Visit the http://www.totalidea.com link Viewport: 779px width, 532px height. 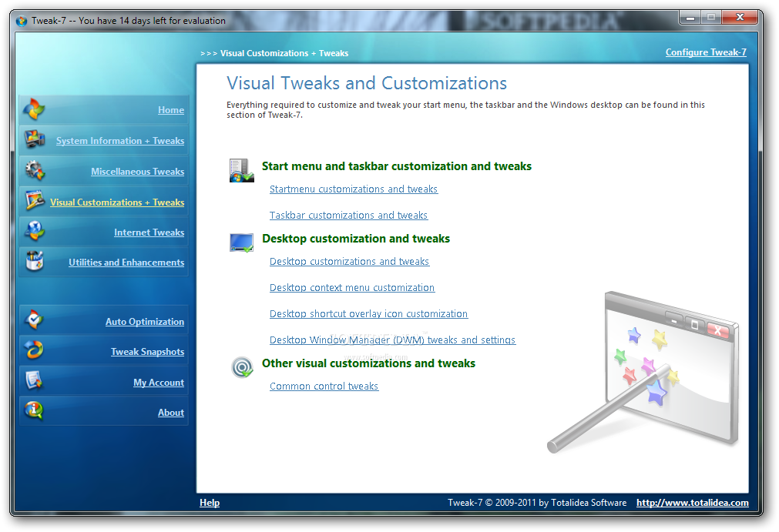tap(693, 503)
